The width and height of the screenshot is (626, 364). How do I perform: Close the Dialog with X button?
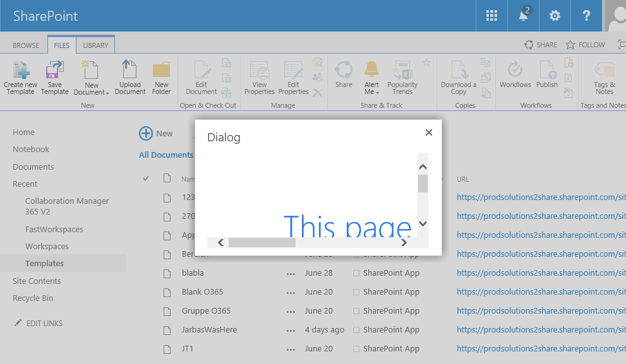click(x=429, y=132)
